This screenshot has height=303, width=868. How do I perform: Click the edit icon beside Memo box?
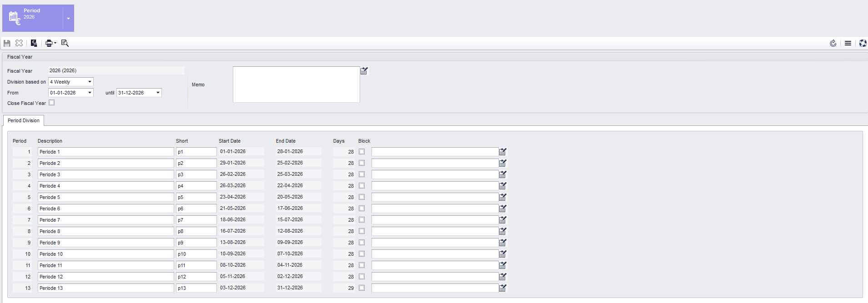[x=364, y=71]
